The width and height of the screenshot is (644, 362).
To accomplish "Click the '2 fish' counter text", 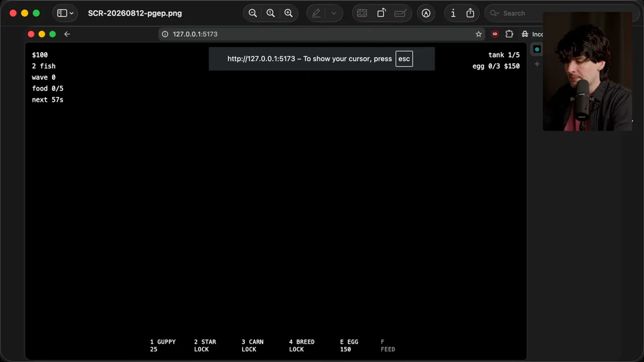I will pos(44,66).
